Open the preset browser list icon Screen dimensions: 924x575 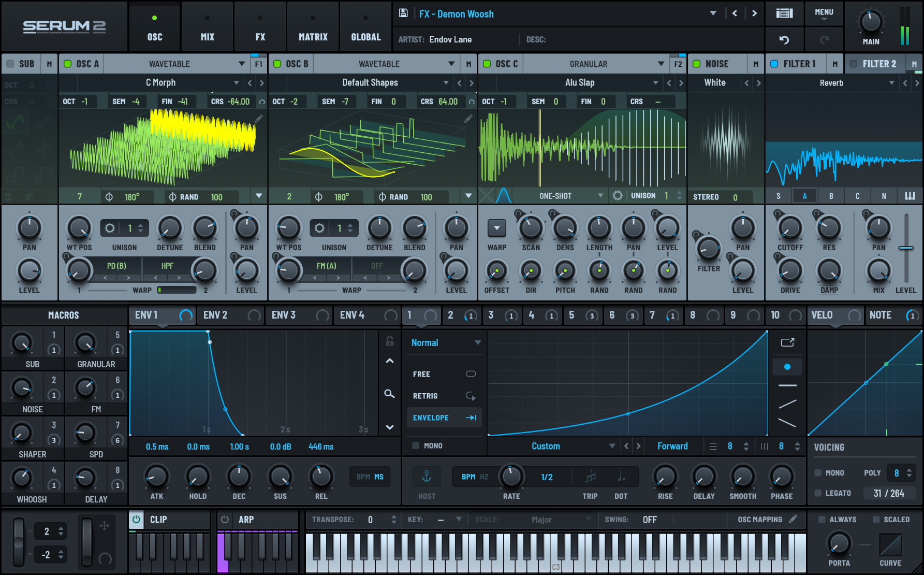click(784, 13)
